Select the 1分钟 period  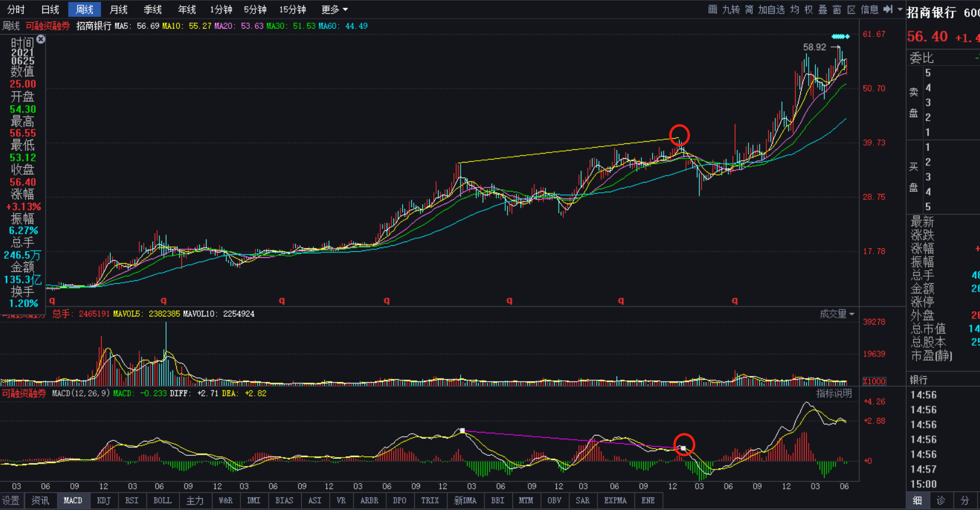click(x=221, y=10)
